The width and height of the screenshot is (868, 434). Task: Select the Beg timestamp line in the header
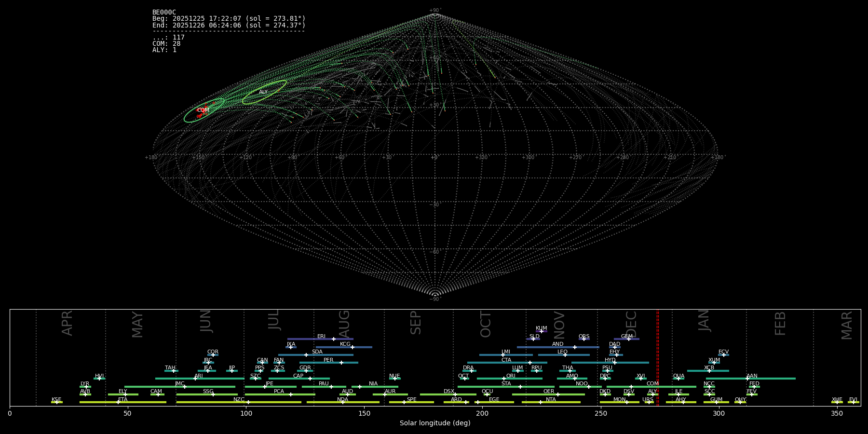tap(229, 19)
